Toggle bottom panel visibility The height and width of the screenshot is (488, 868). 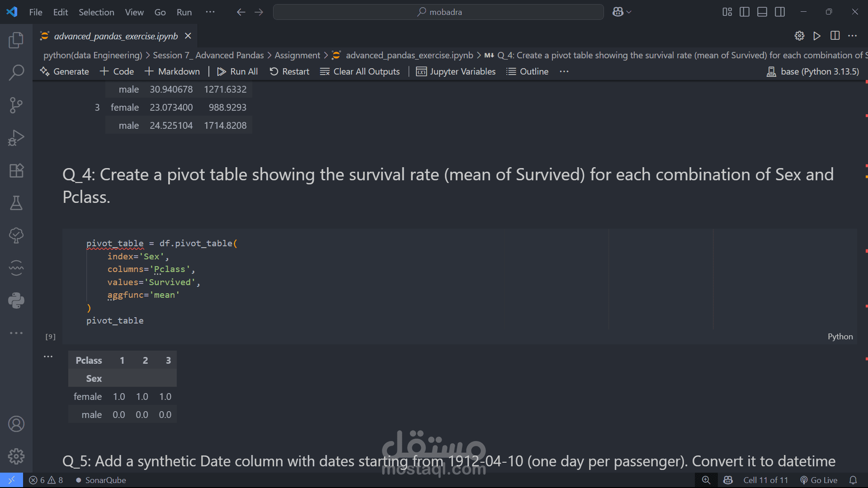(762, 12)
